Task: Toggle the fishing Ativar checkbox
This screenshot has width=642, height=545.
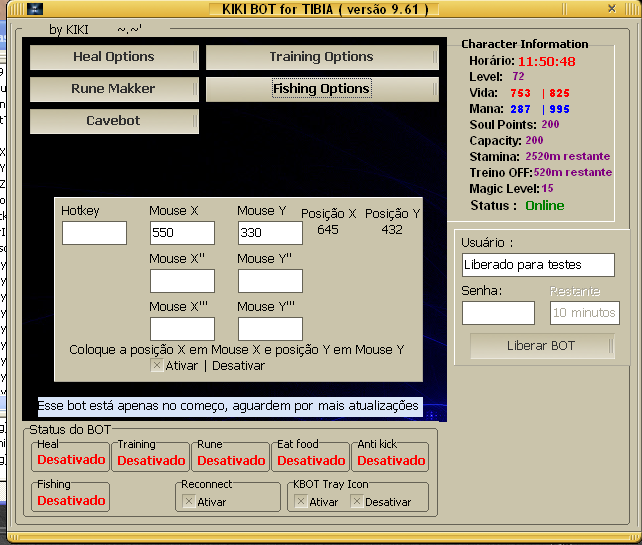Action: coord(157,365)
